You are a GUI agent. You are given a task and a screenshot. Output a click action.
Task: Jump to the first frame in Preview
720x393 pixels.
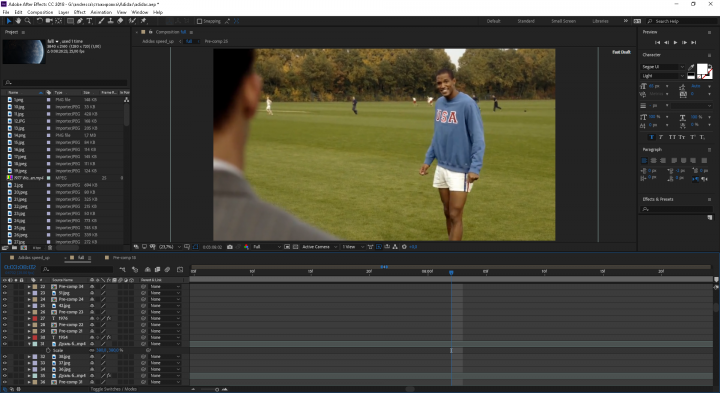click(x=657, y=42)
